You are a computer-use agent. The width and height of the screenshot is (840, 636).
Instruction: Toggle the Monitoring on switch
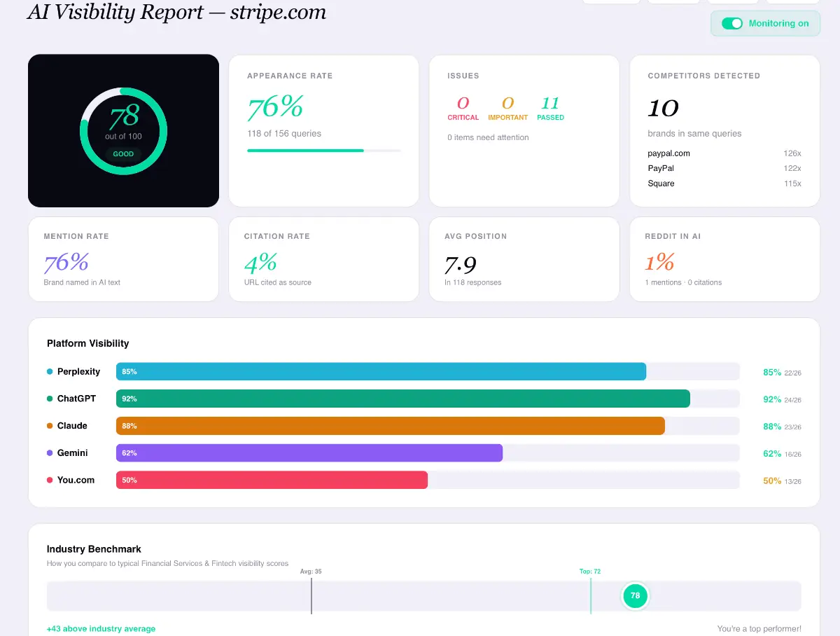pos(732,23)
